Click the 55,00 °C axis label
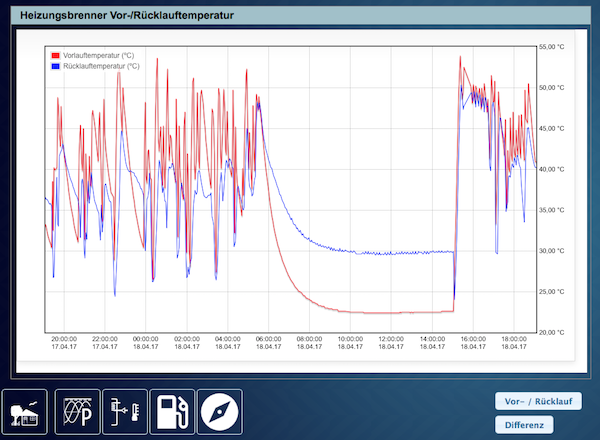 [x=551, y=47]
